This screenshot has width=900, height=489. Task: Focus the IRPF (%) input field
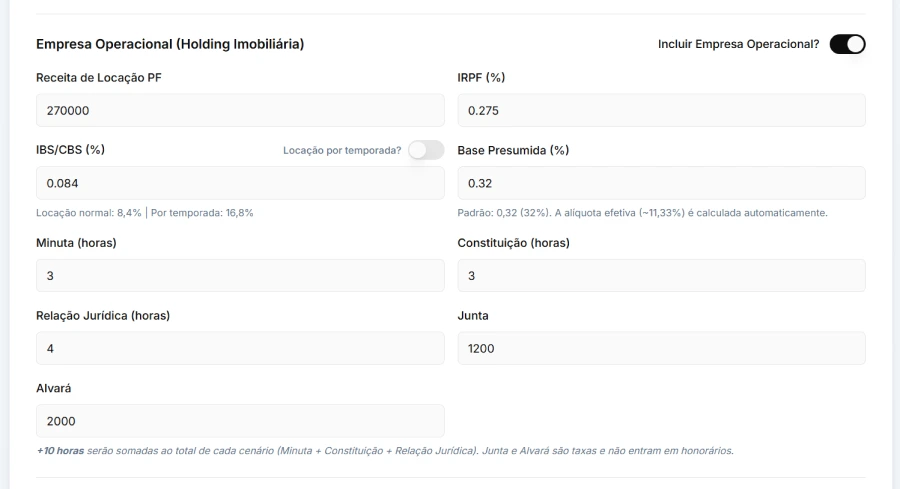click(x=661, y=110)
